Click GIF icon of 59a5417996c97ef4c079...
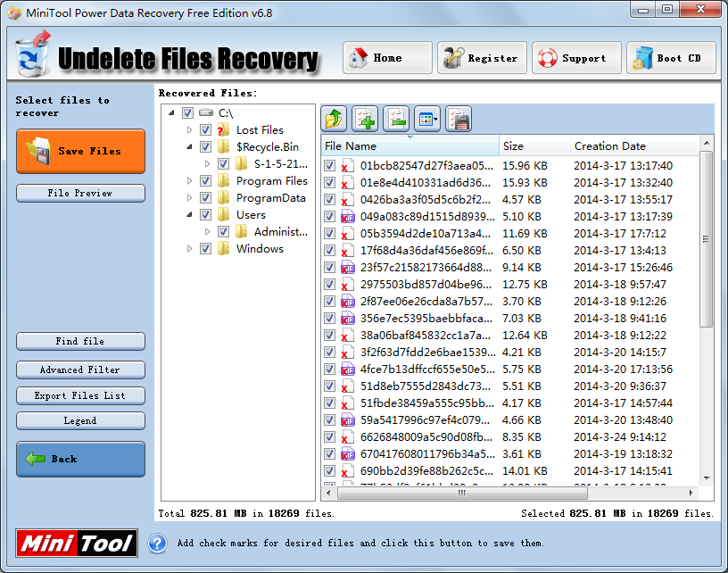 (347, 420)
